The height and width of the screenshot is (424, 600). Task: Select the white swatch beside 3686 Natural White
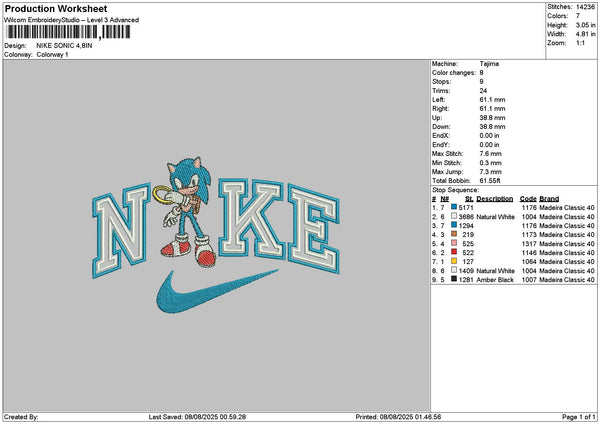(454, 216)
